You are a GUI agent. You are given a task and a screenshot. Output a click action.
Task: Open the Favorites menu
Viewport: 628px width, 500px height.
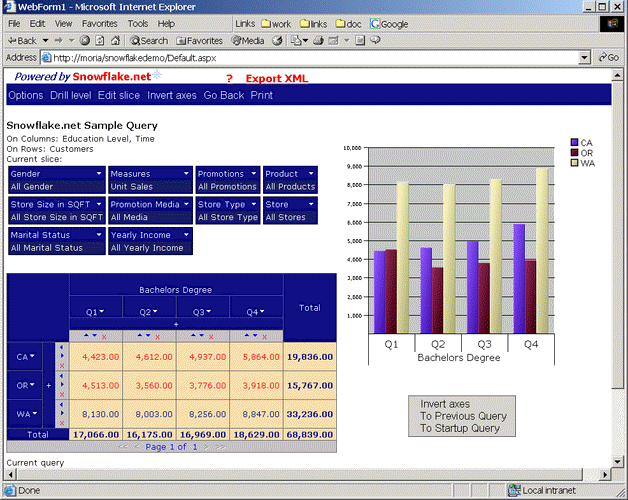[x=100, y=24]
